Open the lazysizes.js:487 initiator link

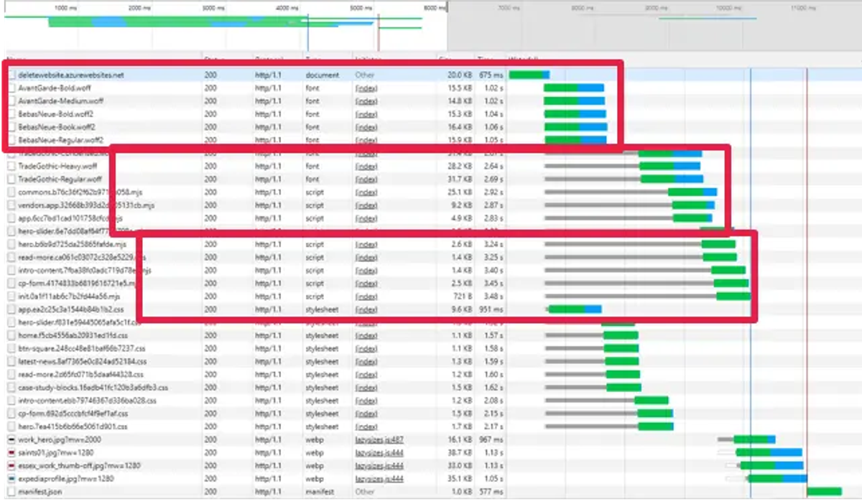pyautogui.click(x=379, y=439)
